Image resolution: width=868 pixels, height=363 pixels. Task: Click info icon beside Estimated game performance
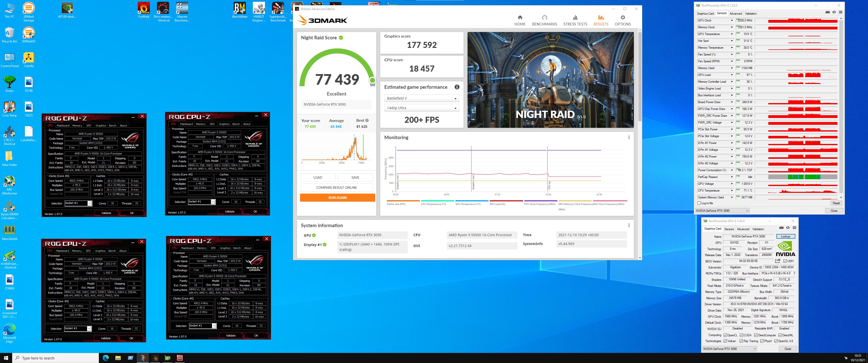click(x=456, y=87)
